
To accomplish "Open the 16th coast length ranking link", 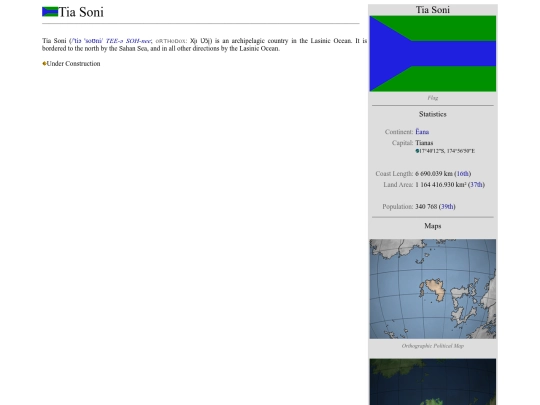I will pyautogui.click(x=463, y=174).
